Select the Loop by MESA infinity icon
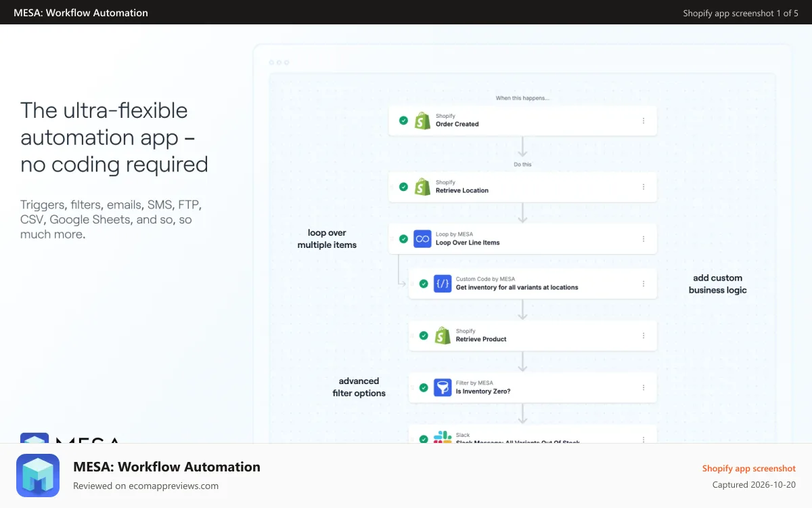 [x=422, y=238]
